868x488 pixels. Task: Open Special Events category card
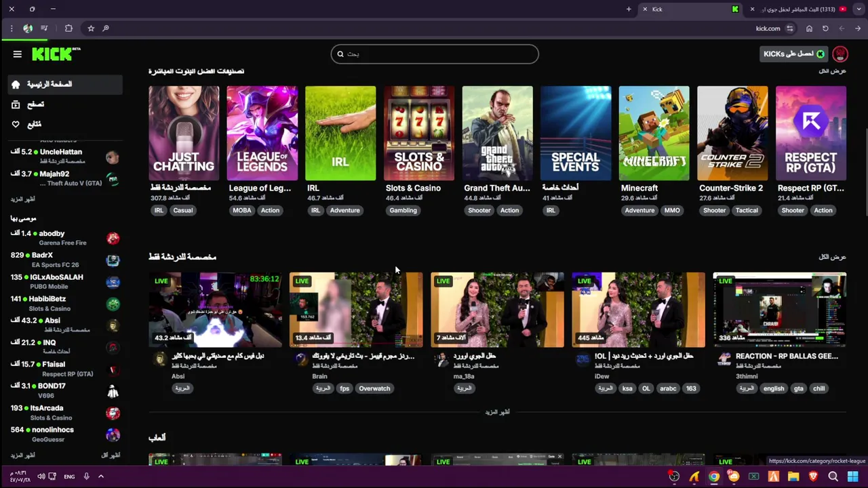tap(576, 134)
